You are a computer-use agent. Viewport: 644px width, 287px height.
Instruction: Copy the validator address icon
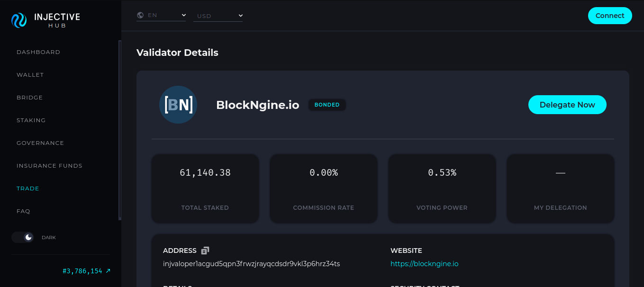(205, 251)
